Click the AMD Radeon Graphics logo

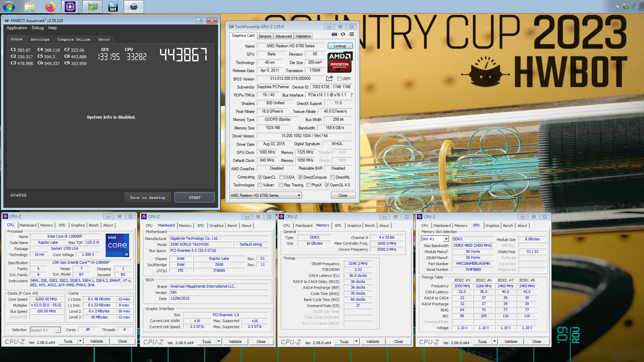[x=340, y=62]
